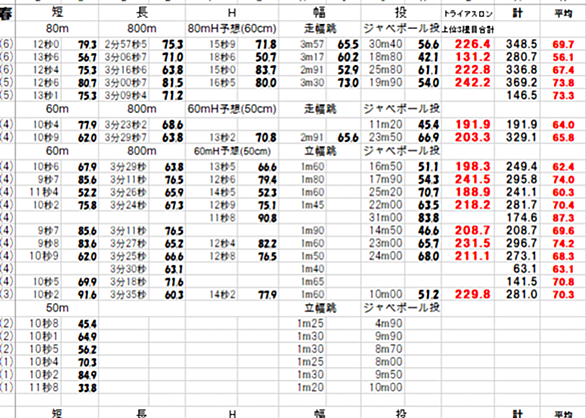586x418 pixels.
Task: Click the bold score 84.9
Action: (87, 375)
